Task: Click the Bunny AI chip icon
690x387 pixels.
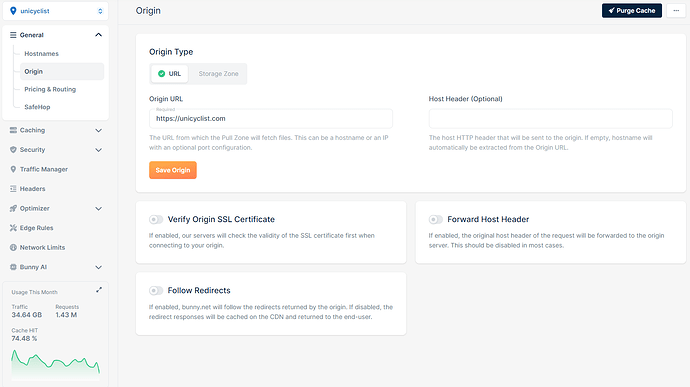Action: tap(13, 267)
